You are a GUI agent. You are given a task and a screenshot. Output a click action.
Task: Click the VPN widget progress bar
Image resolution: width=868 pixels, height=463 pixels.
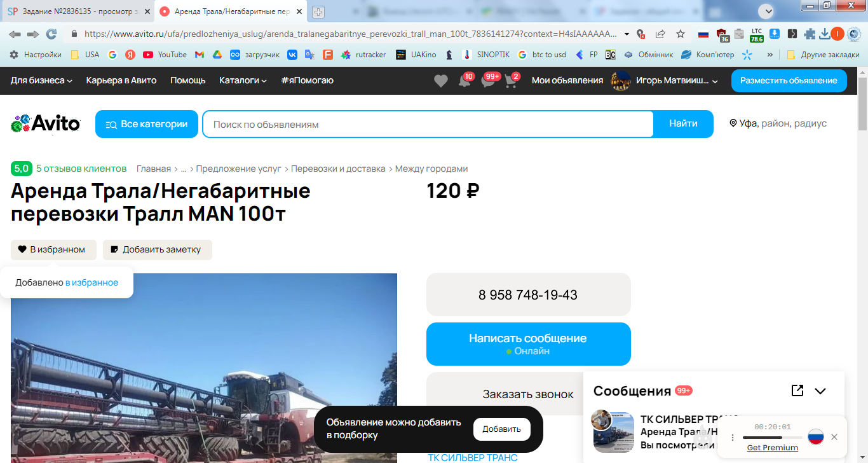click(x=773, y=438)
